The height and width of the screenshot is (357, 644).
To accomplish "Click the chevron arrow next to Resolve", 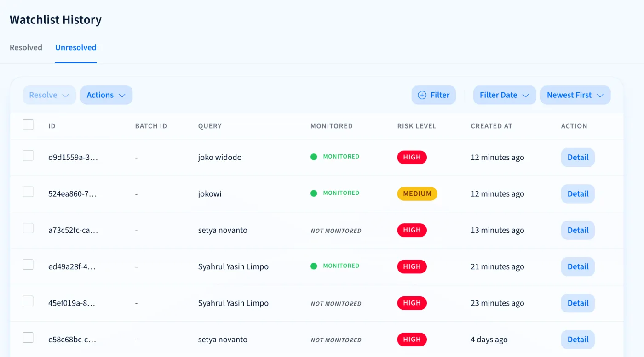I will (65, 96).
